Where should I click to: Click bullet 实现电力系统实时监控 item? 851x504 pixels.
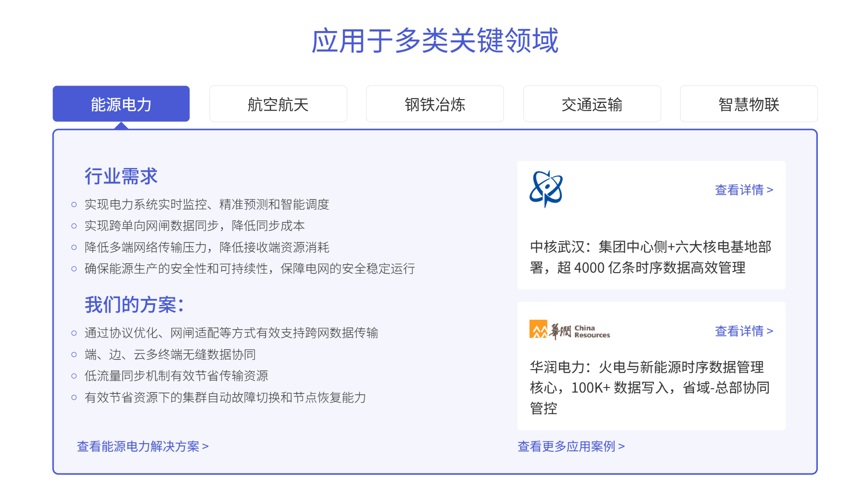point(207,205)
